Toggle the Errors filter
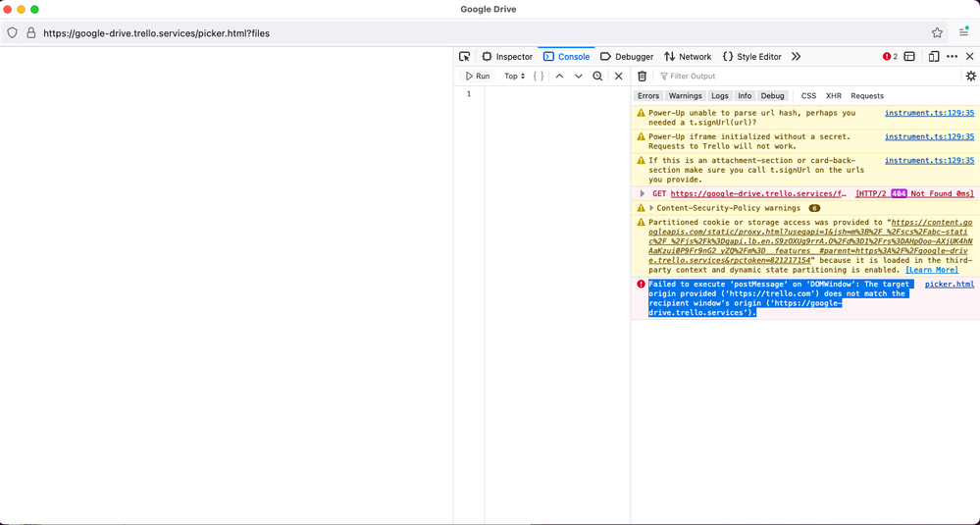 click(x=648, y=95)
